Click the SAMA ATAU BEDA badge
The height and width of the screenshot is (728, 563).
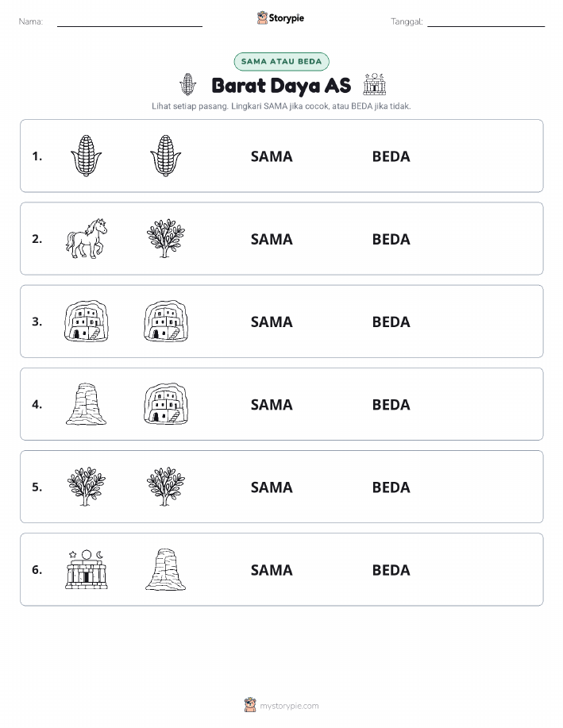281,61
